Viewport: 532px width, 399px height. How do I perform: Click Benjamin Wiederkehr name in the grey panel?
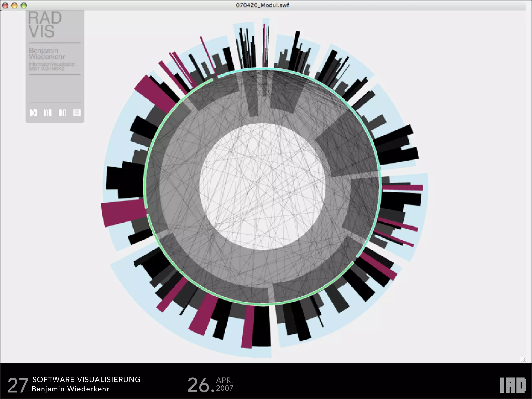pos(47,54)
